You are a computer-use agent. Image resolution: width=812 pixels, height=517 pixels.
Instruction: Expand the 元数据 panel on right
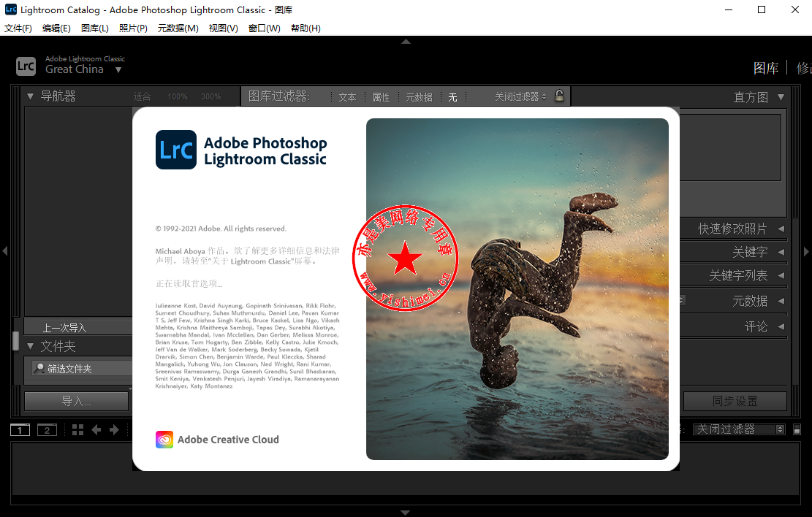pos(781,301)
